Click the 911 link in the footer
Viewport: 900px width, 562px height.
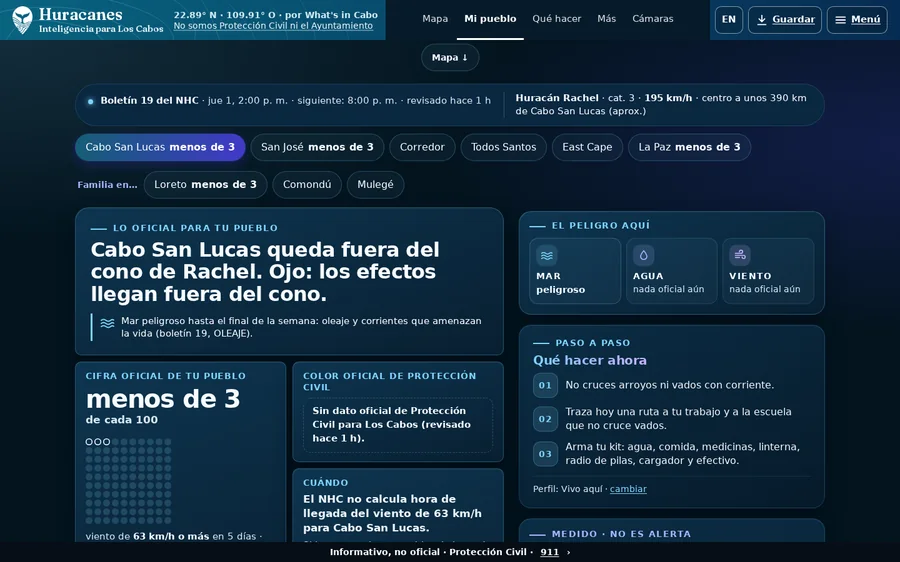pyautogui.click(x=549, y=552)
